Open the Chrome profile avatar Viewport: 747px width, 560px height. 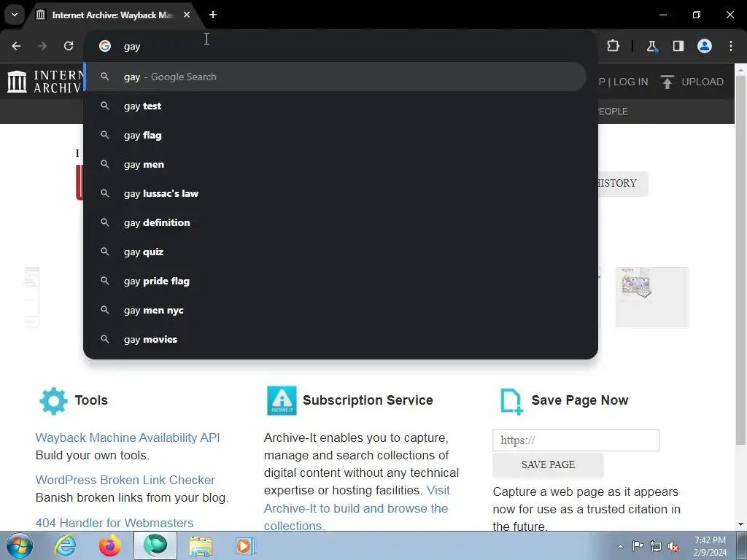705,46
